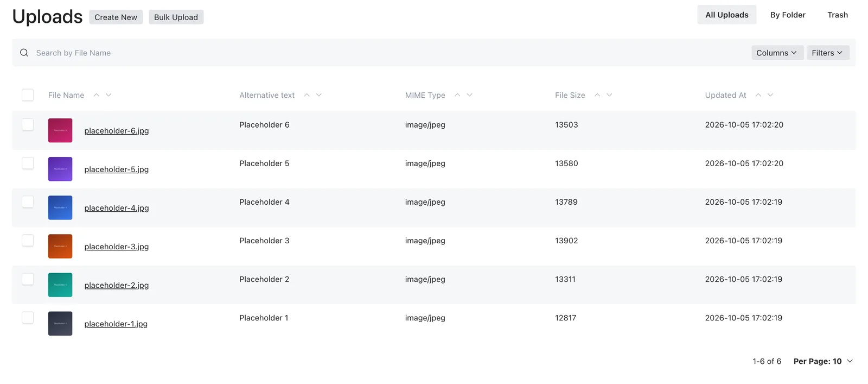
Task: Click the File Name column header
Action: 66,95
